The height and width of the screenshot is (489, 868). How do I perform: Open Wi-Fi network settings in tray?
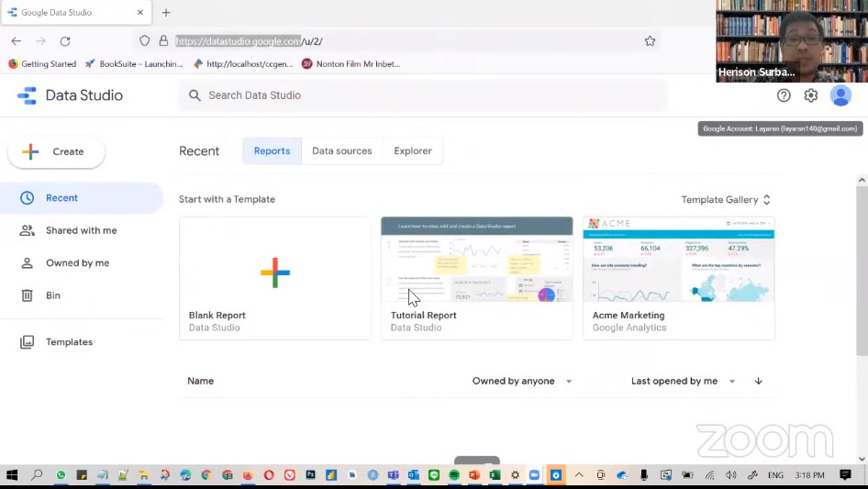coord(709,475)
